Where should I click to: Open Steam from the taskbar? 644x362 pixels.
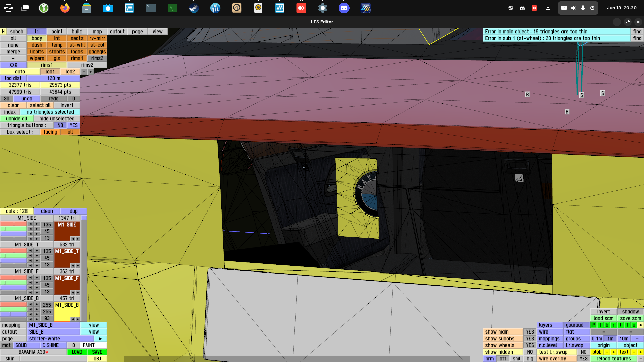point(194,8)
